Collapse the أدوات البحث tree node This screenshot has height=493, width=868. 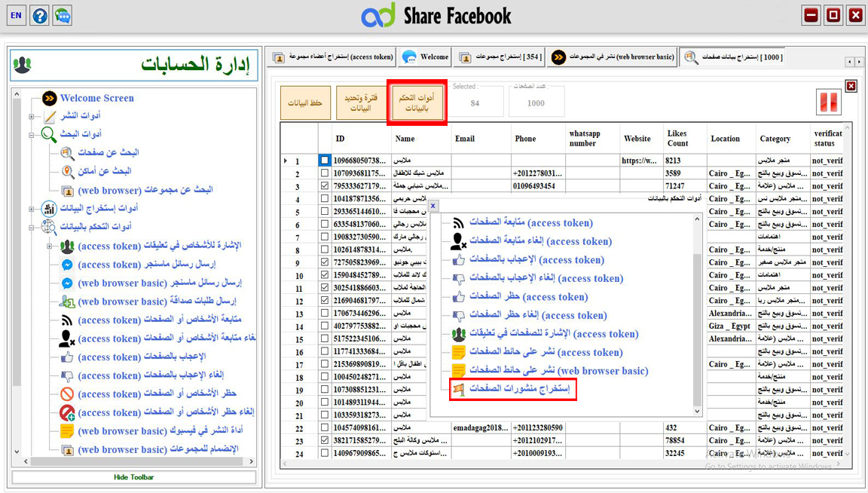[32, 135]
